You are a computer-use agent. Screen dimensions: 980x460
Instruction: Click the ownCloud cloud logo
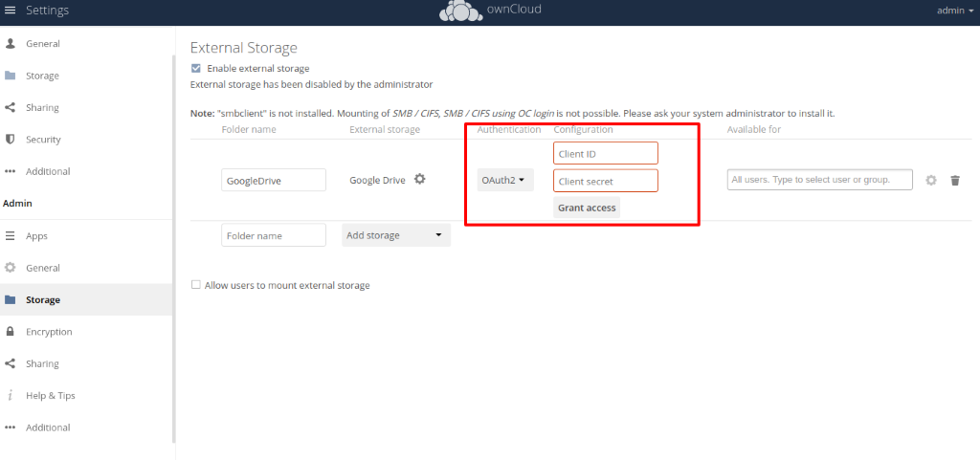coord(460,11)
